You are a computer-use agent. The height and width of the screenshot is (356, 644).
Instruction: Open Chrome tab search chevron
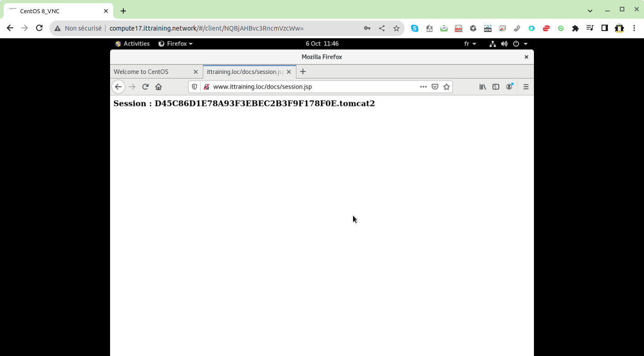(x=590, y=10)
